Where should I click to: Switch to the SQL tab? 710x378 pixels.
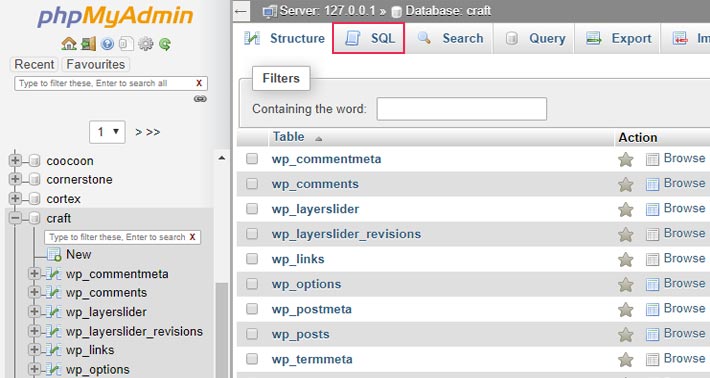pyautogui.click(x=369, y=38)
